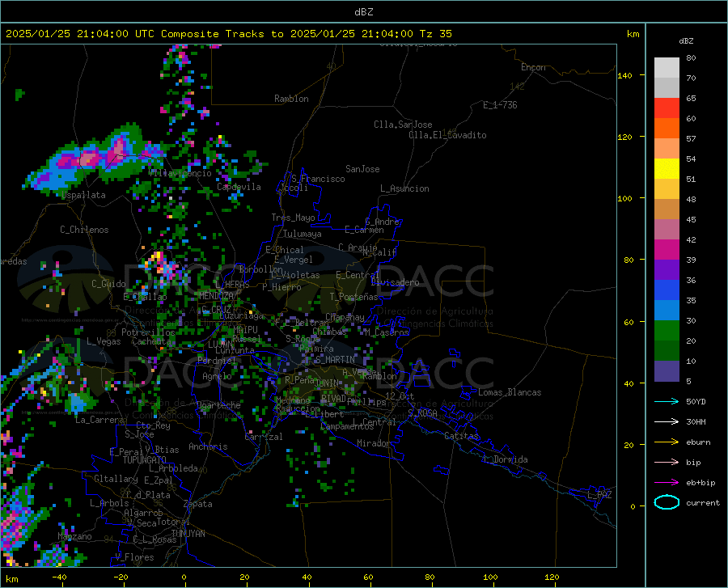Click the Potrerillos label
The image size is (728, 588).
148,332
